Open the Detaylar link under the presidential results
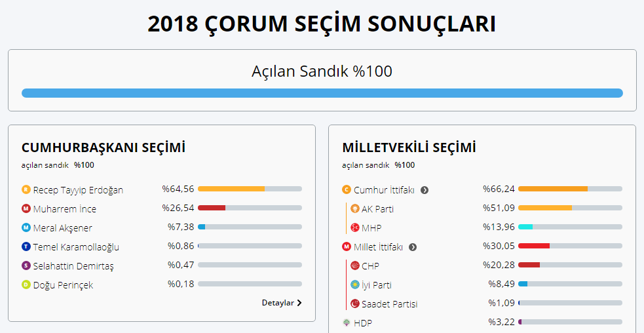The width and height of the screenshot is (644, 333). pyautogui.click(x=282, y=303)
